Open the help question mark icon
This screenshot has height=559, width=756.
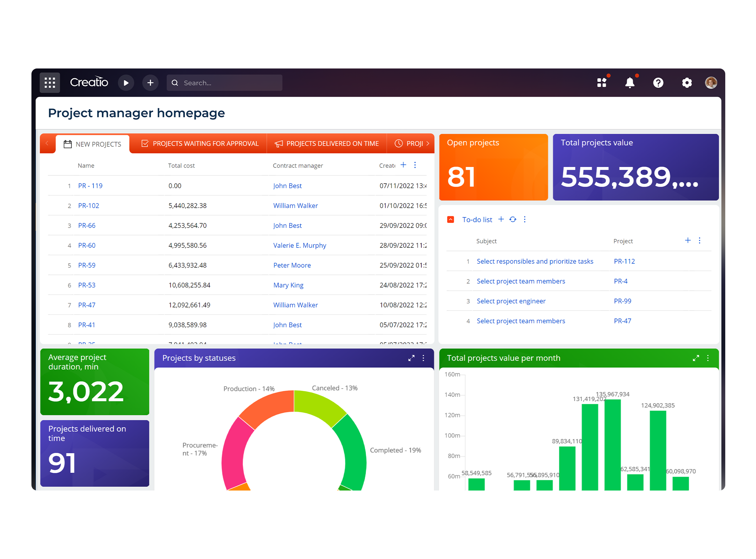658,82
